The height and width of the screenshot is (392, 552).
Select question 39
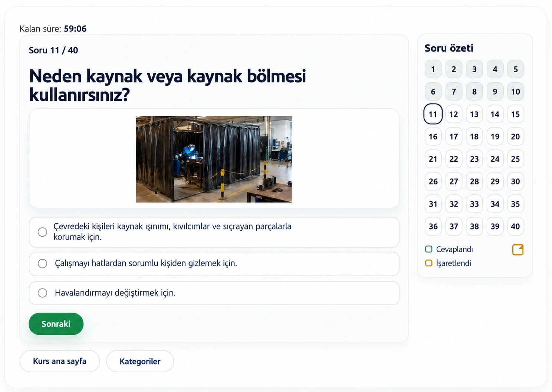495,226
